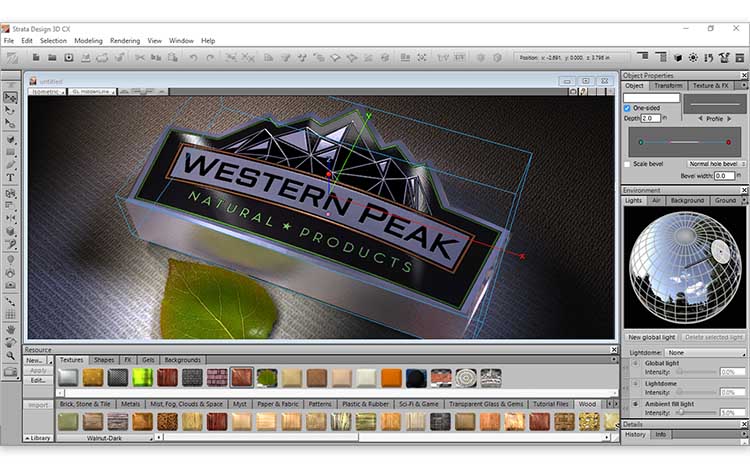Click previous Profile arrow

700,119
